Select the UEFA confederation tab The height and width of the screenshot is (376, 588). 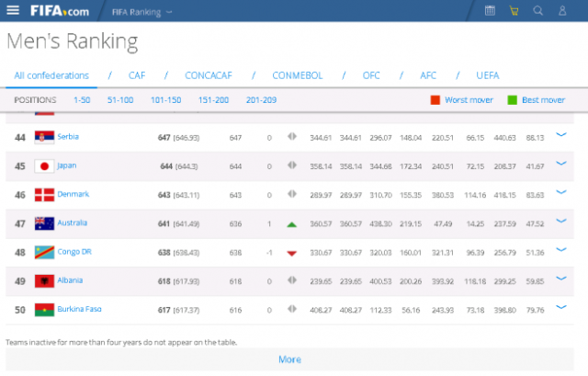[x=488, y=75]
